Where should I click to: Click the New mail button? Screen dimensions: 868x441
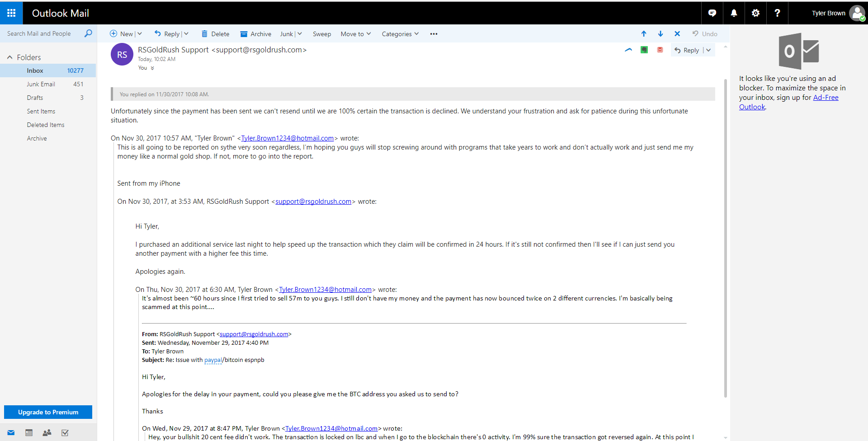click(122, 34)
